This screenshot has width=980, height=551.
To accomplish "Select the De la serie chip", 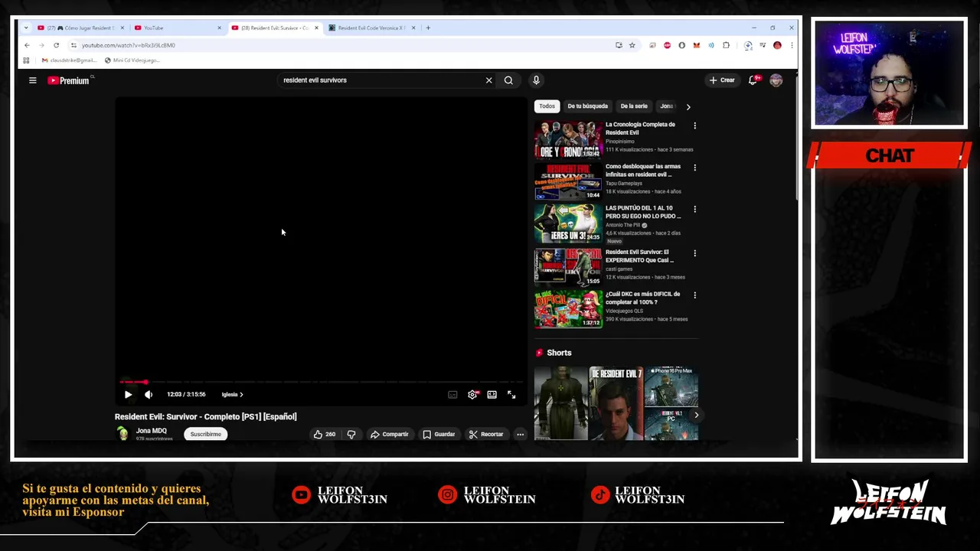I will point(634,106).
